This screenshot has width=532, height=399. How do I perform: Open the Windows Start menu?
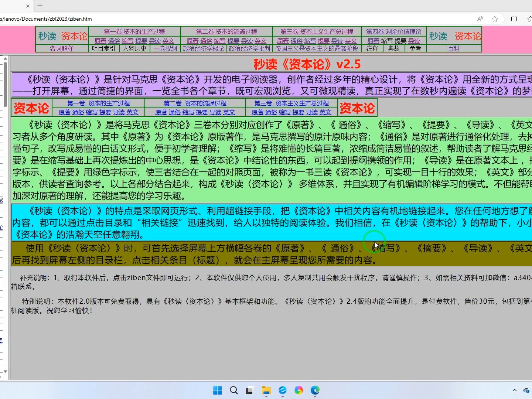click(x=218, y=390)
